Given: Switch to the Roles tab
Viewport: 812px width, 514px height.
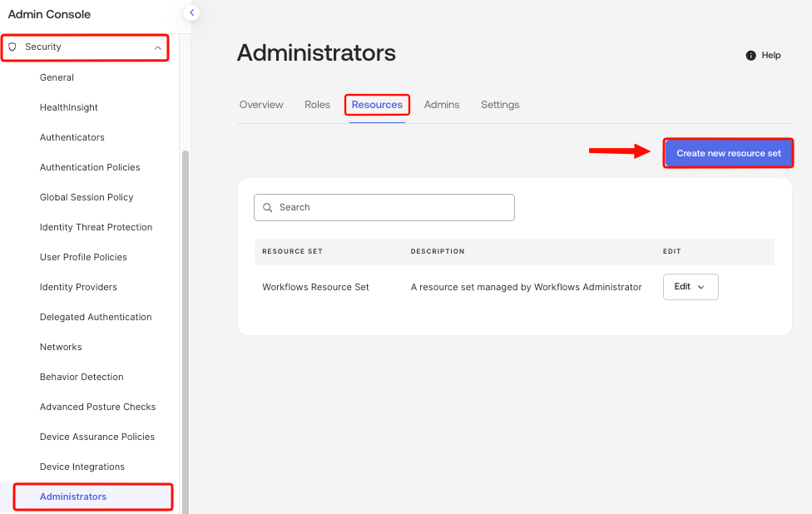Looking at the screenshot, I should point(318,105).
